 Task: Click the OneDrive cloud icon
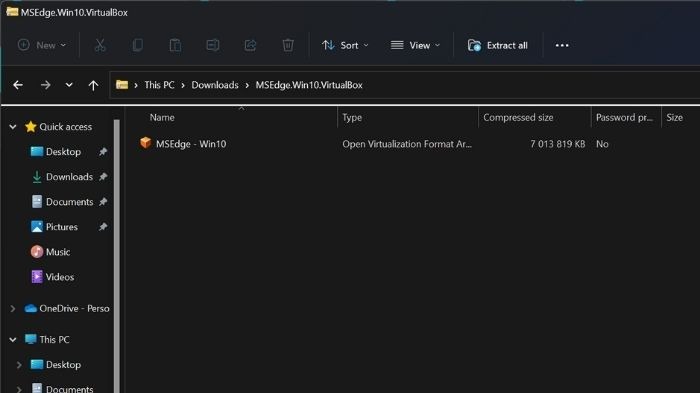click(30, 308)
